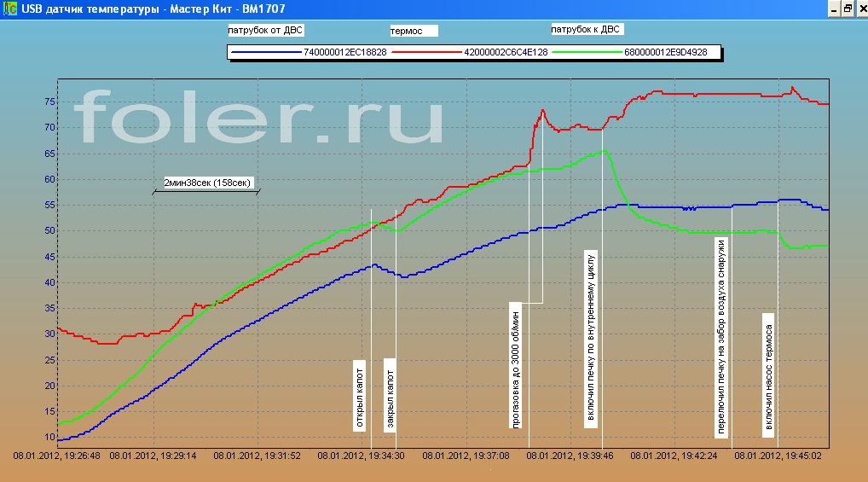Click "включил печку по внутреннему циклу" annotation
The width and height of the screenshot is (868, 482).
coord(590,337)
